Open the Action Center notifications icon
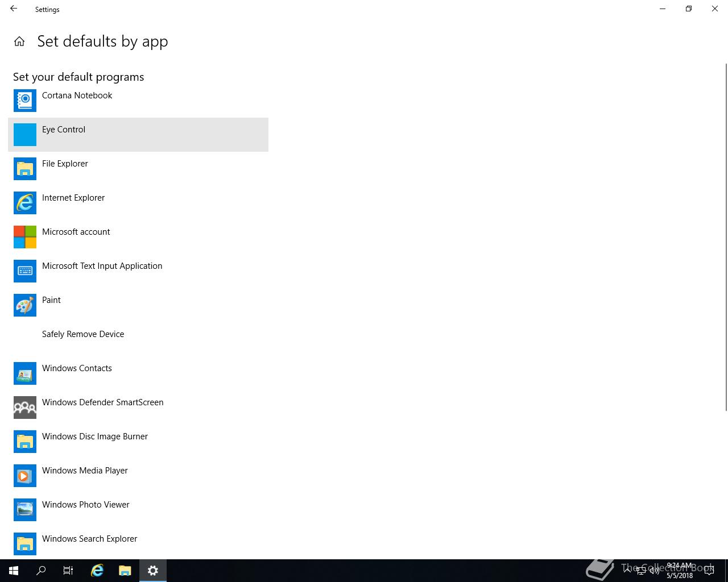The image size is (728, 582). (709, 571)
